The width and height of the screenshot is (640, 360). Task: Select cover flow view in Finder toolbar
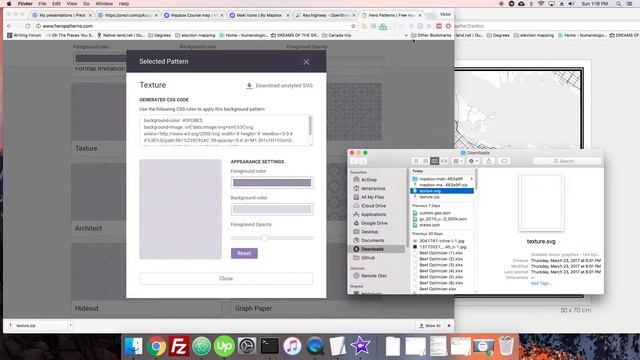click(444, 161)
